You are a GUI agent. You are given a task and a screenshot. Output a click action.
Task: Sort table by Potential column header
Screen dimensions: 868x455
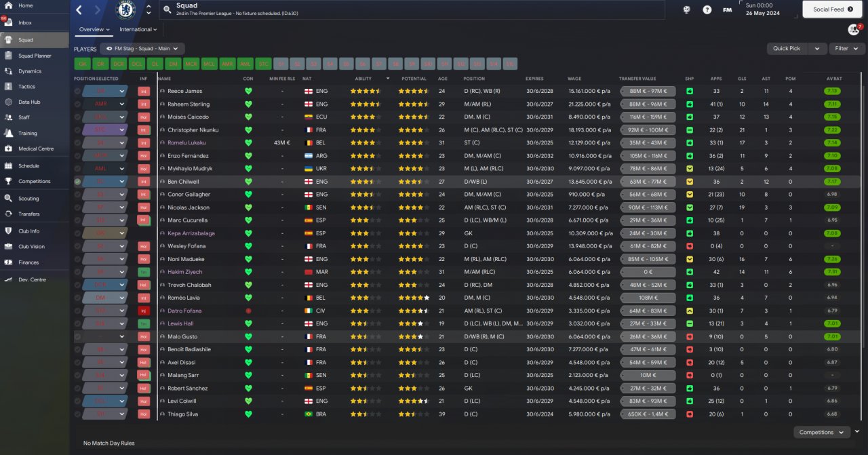click(x=414, y=79)
